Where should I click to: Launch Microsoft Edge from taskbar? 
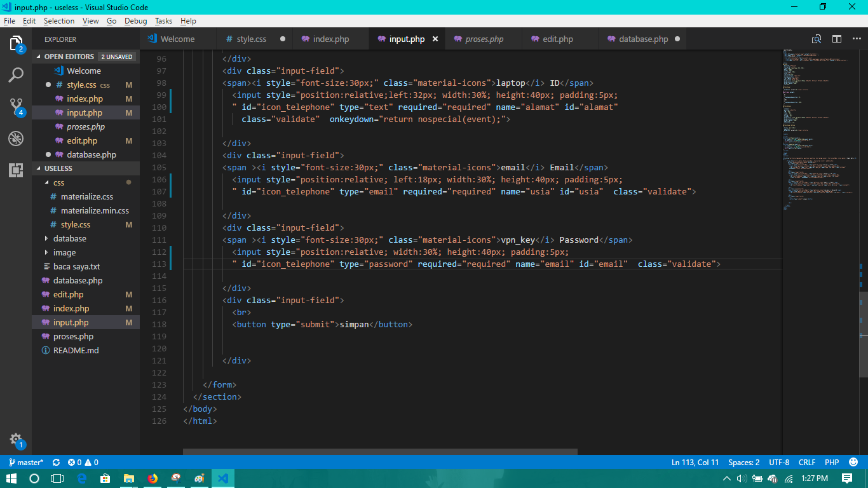coord(81,478)
